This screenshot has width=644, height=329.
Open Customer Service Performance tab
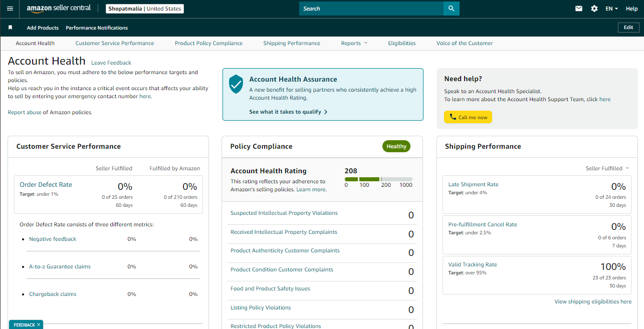coord(115,43)
